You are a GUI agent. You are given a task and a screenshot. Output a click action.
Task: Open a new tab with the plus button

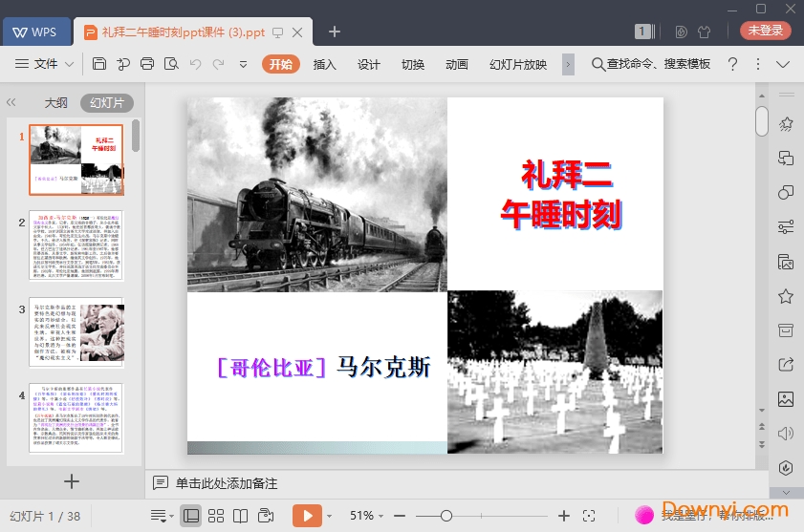coord(335,32)
